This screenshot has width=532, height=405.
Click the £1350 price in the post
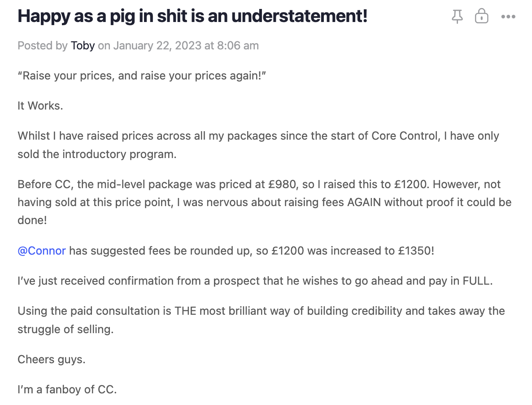pos(415,251)
